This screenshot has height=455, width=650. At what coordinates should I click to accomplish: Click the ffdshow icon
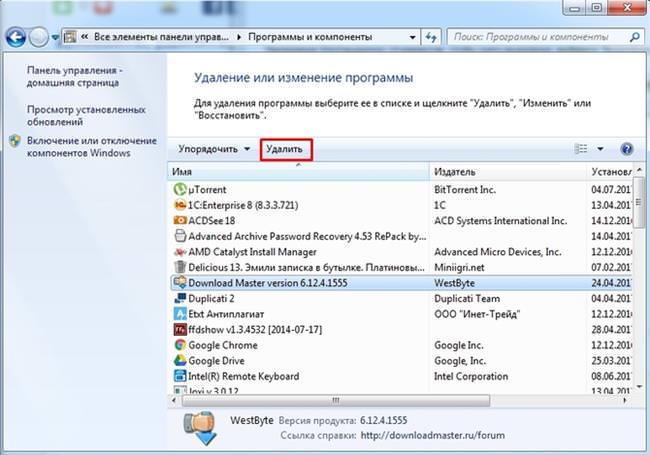point(180,329)
